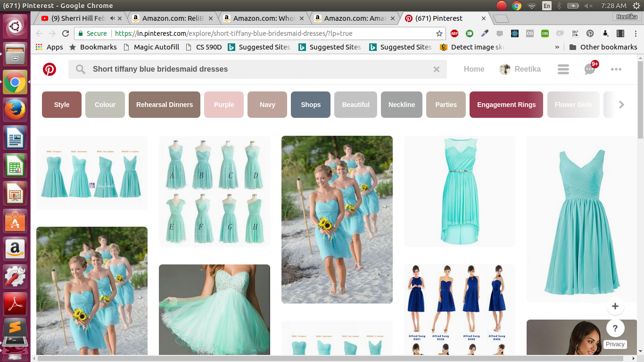Open Apps bookmark shortcut
Image resolution: width=644 pixels, height=362 pixels.
tap(50, 47)
